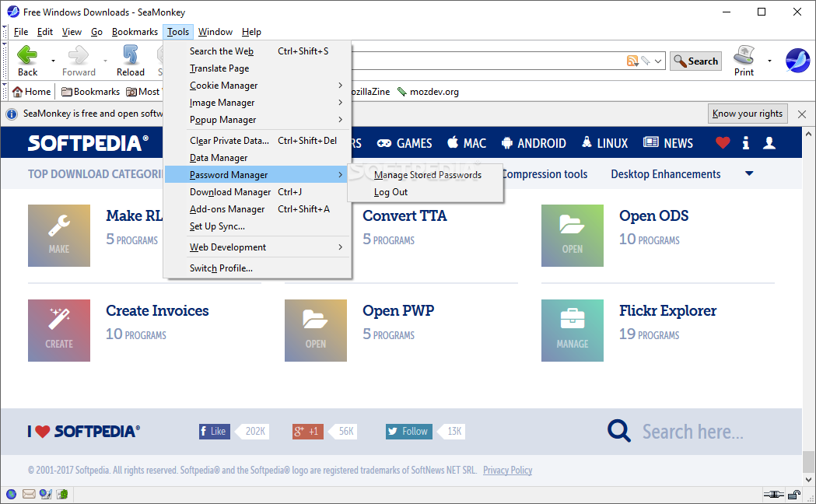
Task: Choose Switch Profile in the Tools menu
Action: pos(257,268)
